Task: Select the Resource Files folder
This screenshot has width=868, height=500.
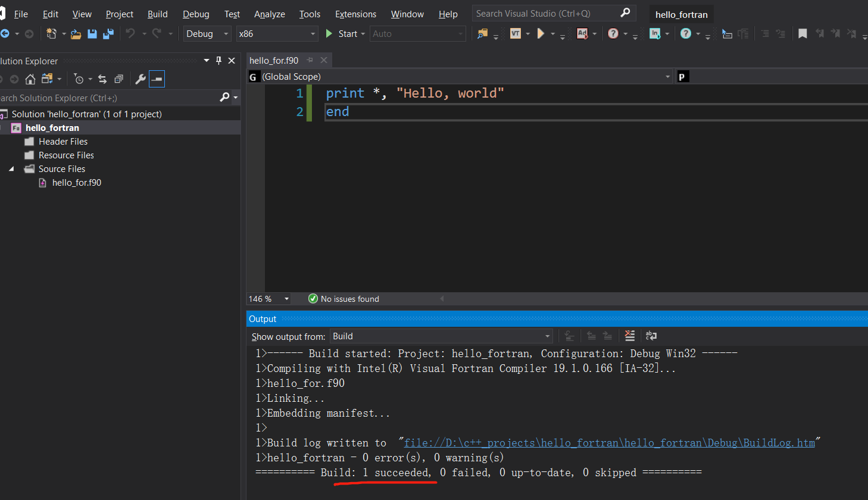Action: (x=66, y=155)
